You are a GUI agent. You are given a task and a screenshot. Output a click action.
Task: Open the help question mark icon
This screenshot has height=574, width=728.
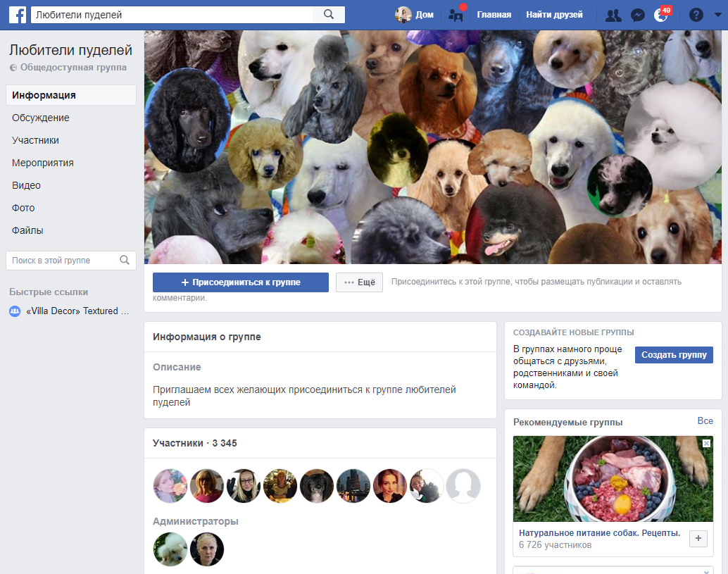pyautogui.click(x=696, y=15)
